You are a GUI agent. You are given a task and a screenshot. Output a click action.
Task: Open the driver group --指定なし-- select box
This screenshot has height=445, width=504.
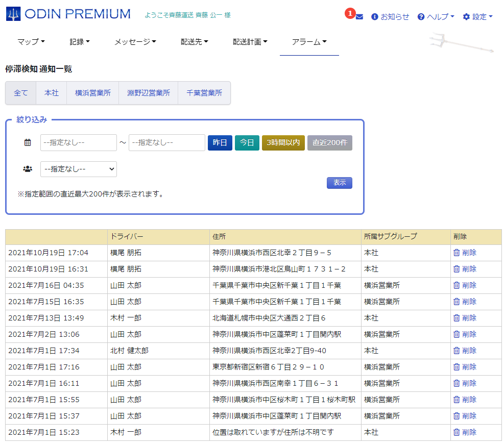point(79,169)
